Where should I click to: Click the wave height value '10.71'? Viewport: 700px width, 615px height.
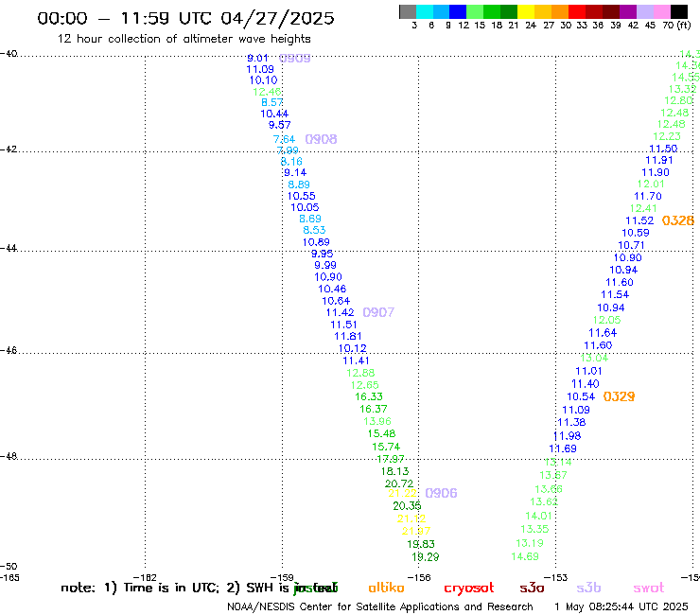click(x=631, y=245)
